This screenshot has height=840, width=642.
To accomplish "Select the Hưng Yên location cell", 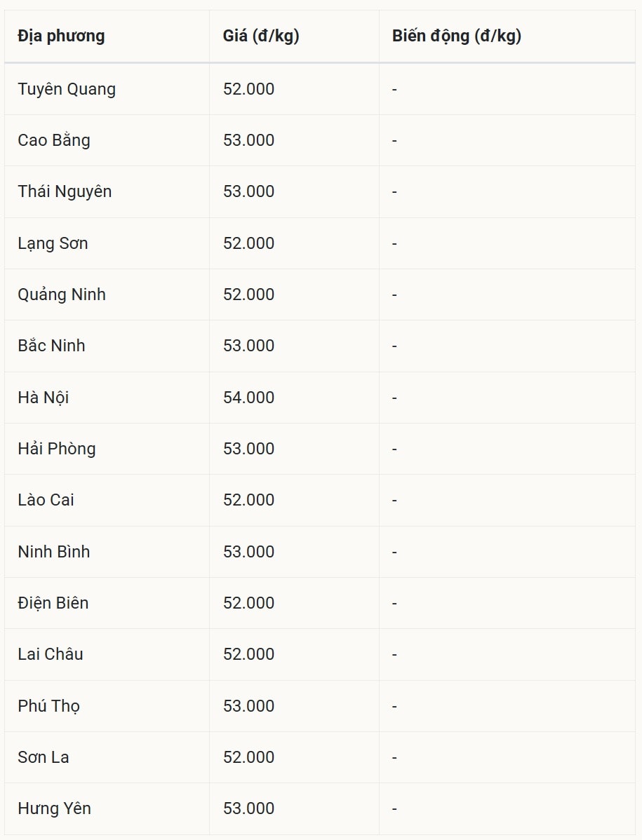I will [x=54, y=808].
